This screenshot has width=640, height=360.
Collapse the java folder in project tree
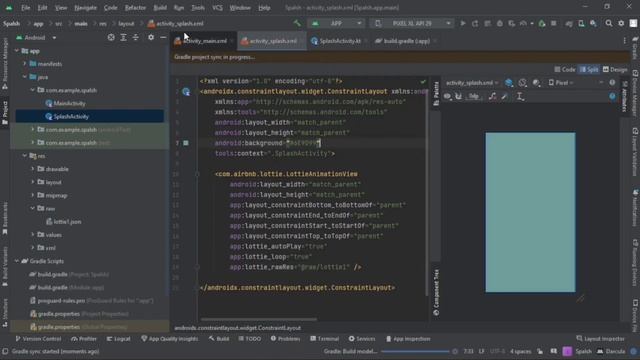pos(25,77)
